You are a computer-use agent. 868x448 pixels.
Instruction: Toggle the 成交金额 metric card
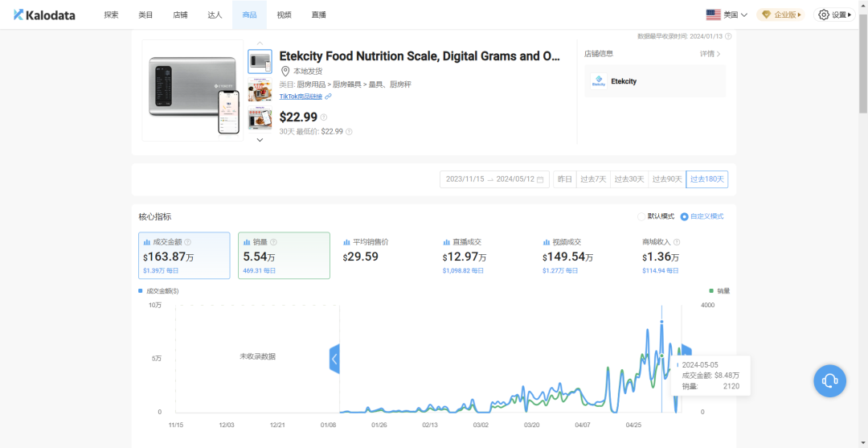pyautogui.click(x=184, y=255)
